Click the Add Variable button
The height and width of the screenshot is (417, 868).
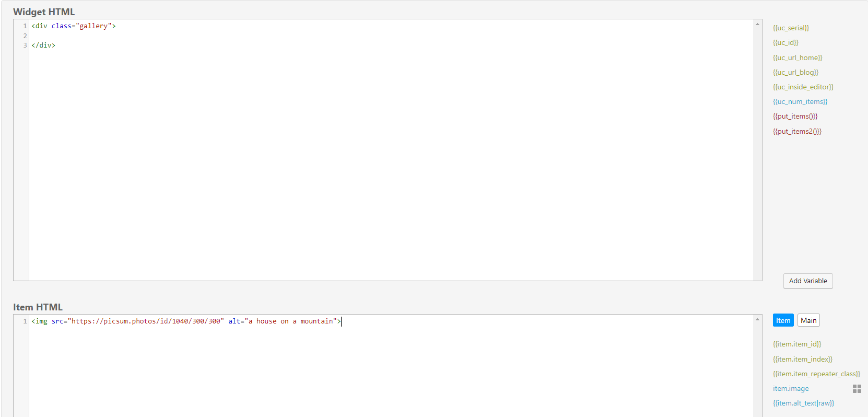(808, 281)
